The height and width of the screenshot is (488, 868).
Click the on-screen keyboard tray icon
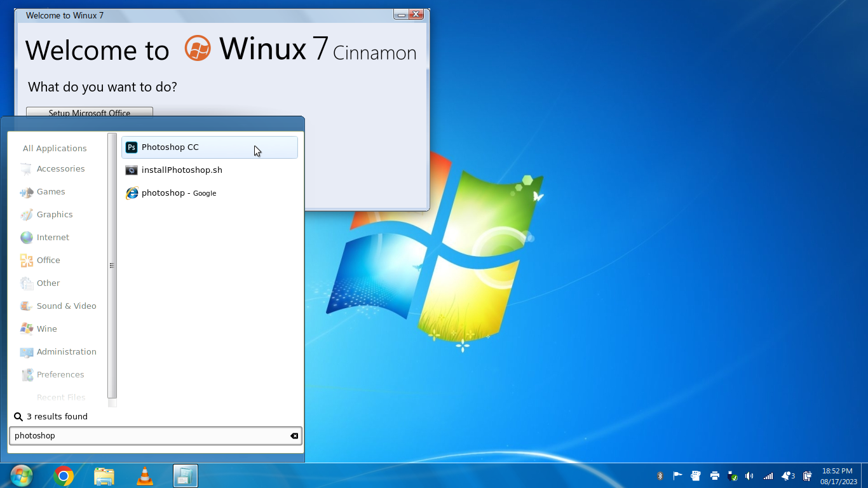click(696, 476)
